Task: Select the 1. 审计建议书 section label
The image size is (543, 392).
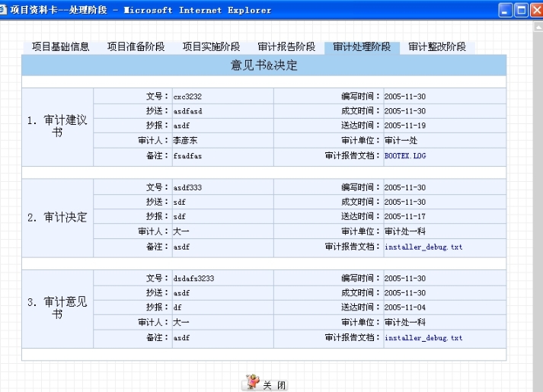Action: [x=57, y=126]
